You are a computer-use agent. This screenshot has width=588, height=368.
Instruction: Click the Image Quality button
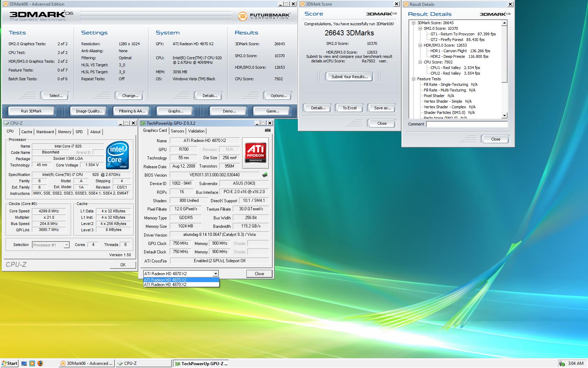(x=89, y=111)
